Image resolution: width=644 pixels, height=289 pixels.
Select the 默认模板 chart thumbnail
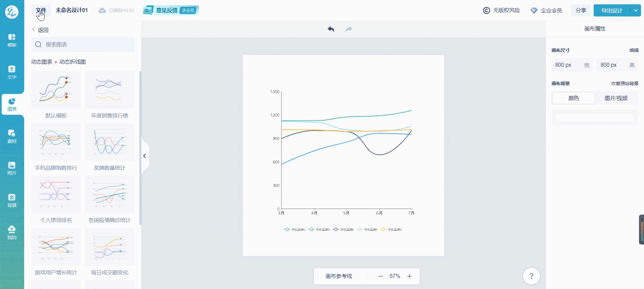[x=56, y=90]
